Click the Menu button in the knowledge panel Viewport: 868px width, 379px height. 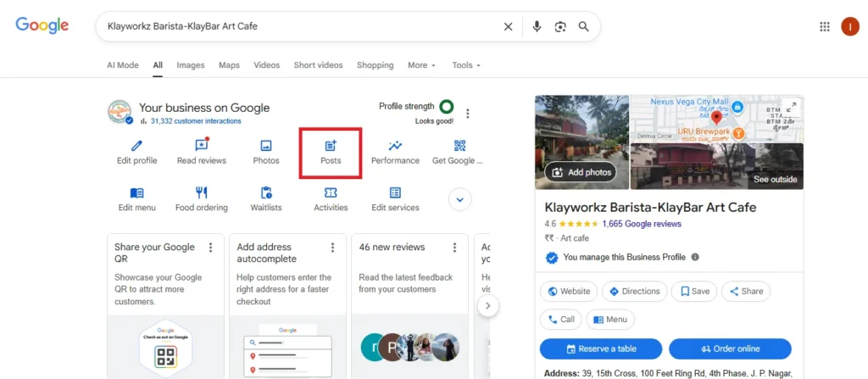[x=610, y=319]
